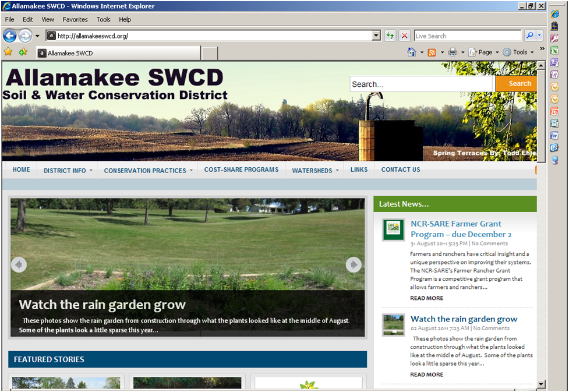Open the Favorites menu in menu bar

click(75, 19)
